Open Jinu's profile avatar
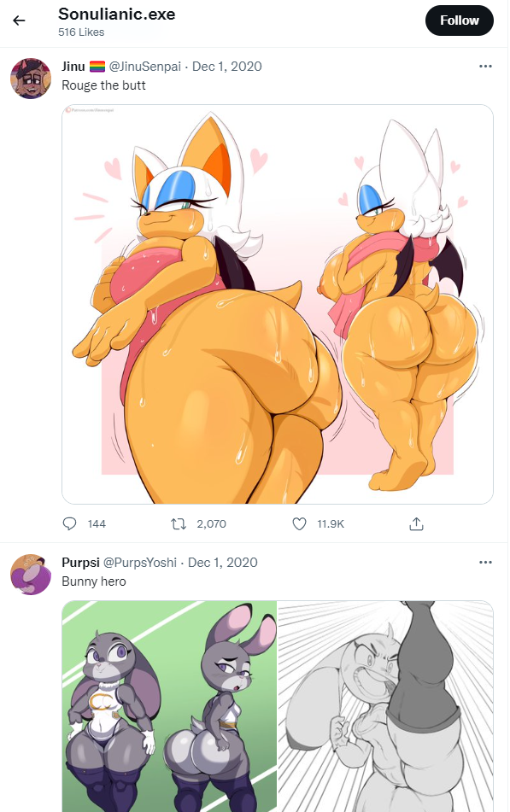This screenshot has height=812, width=510. [x=31, y=79]
